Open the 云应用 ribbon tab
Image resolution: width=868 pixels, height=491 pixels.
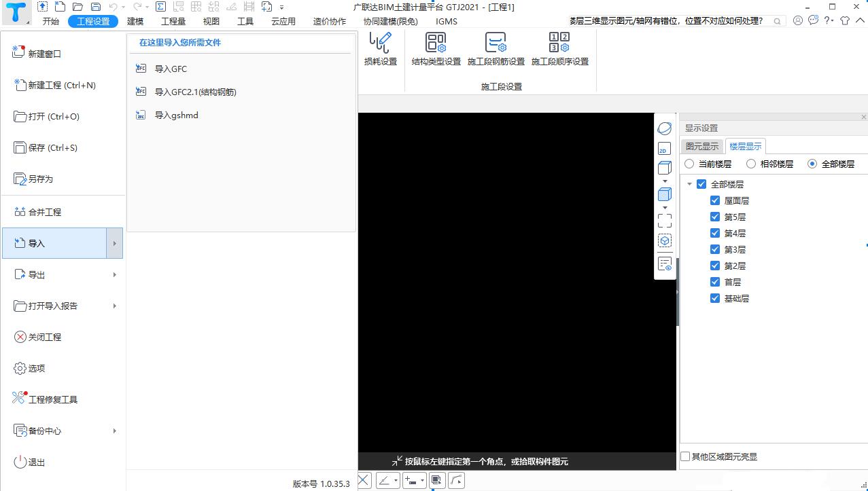coord(283,21)
